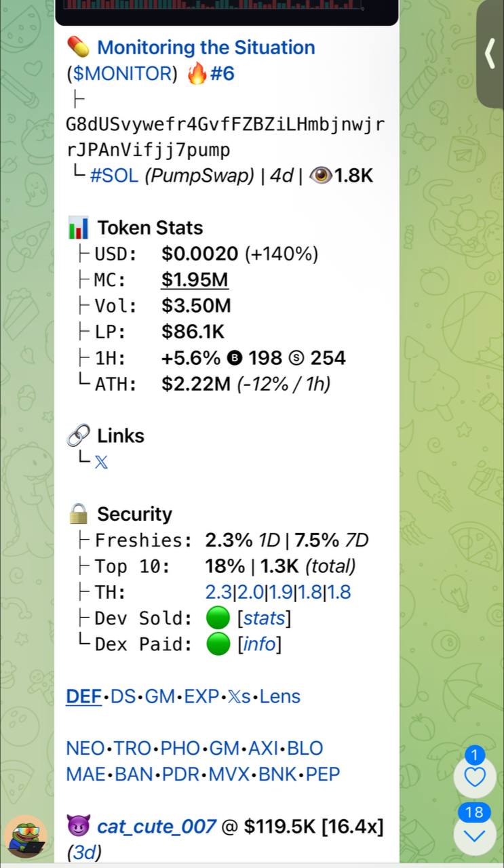The height and width of the screenshot is (868, 504).
Task: Open the X link under Links
Action: [101, 462]
